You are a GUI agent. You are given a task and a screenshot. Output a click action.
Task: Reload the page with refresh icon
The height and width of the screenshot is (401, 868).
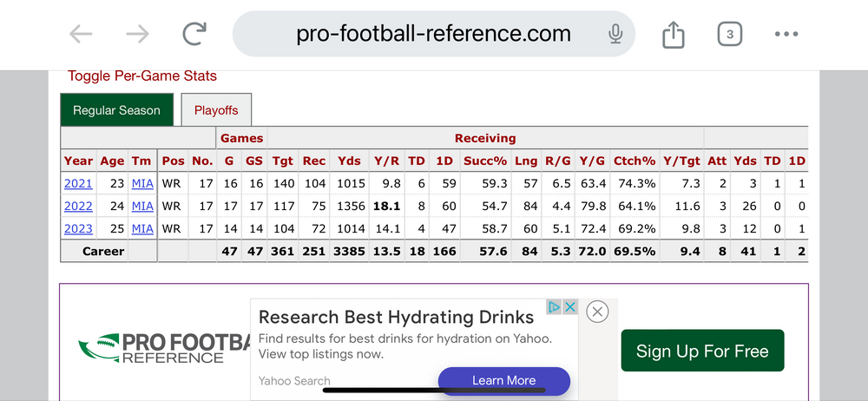[195, 35]
